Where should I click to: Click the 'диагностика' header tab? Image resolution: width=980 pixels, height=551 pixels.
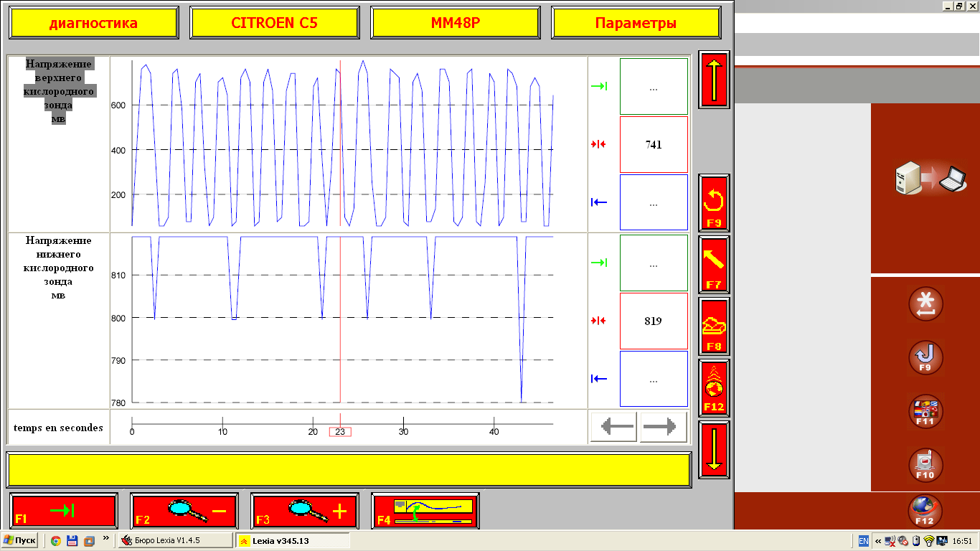coord(93,23)
